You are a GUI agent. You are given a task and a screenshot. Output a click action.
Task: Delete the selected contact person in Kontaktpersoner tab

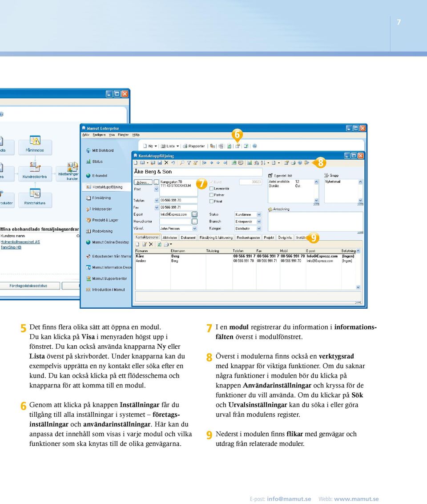point(151,245)
